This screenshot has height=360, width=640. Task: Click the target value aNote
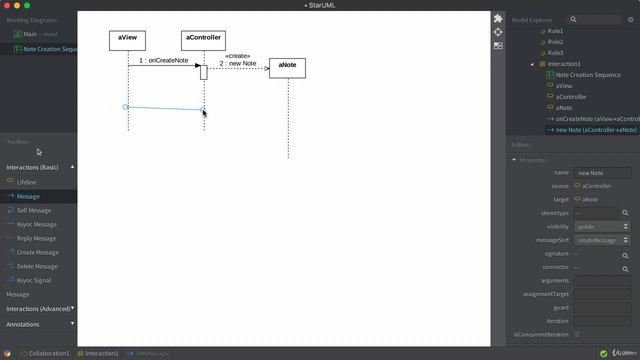590,200
